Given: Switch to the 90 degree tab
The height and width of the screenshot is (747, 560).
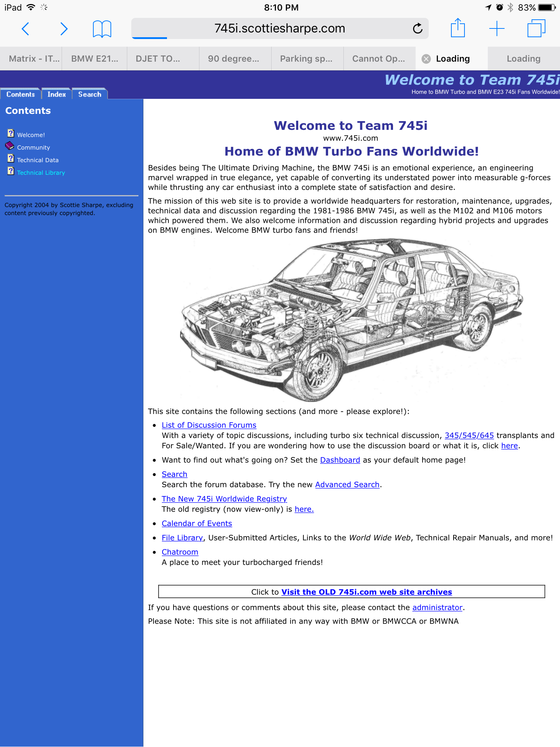Looking at the screenshot, I should point(235,59).
